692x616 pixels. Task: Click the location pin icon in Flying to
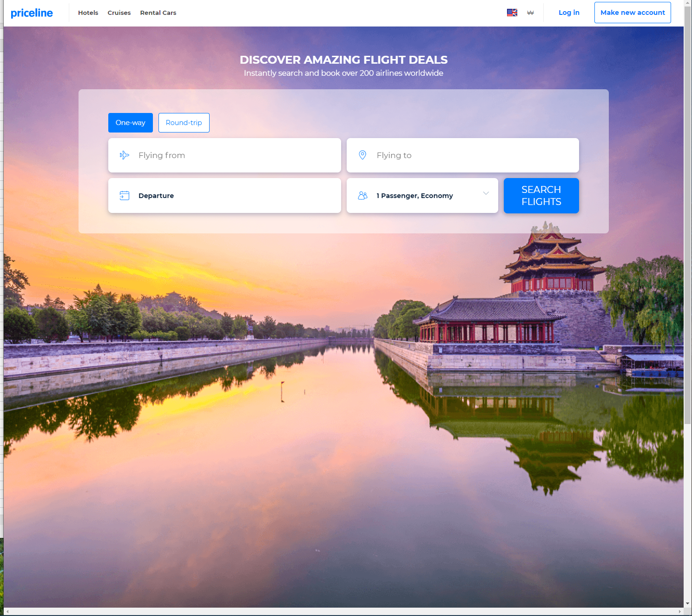pos(362,155)
